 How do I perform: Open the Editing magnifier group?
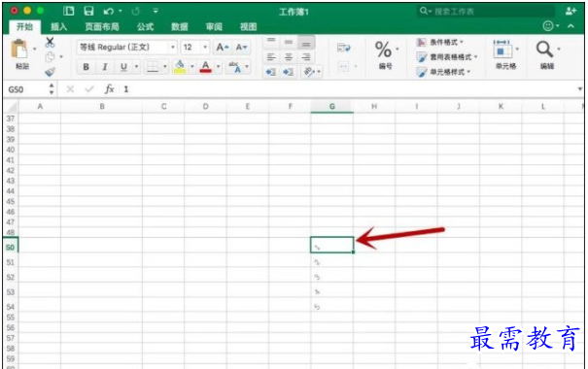point(547,54)
